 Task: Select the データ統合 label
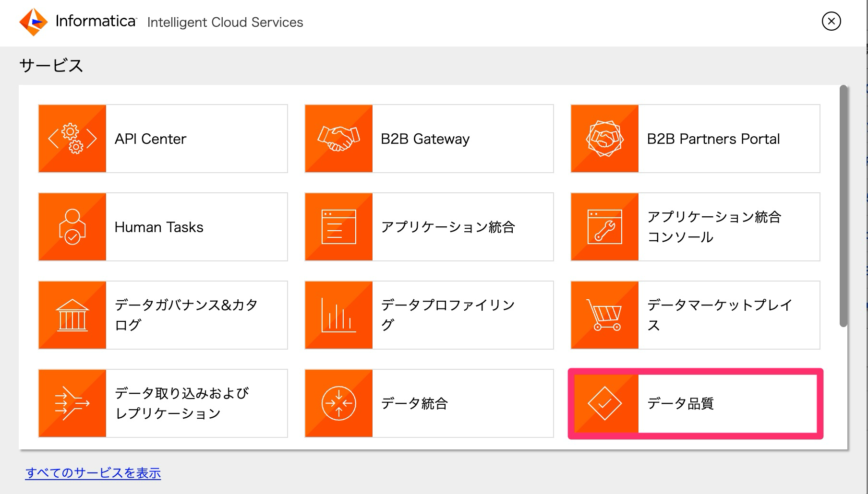coord(414,403)
